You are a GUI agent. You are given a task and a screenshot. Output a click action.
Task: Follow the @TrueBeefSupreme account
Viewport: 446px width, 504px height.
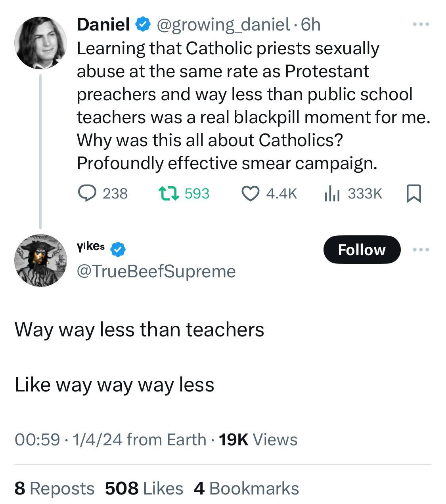point(362,250)
